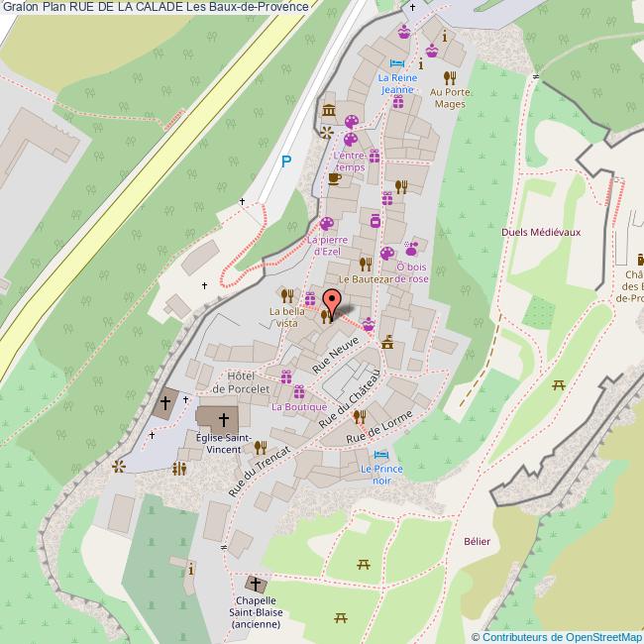Open the coffee cup café marker
Screen dimensions: 644x644
(334, 178)
